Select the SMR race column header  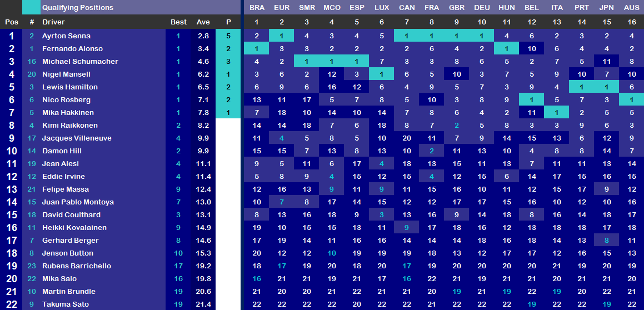[x=307, y=8]
